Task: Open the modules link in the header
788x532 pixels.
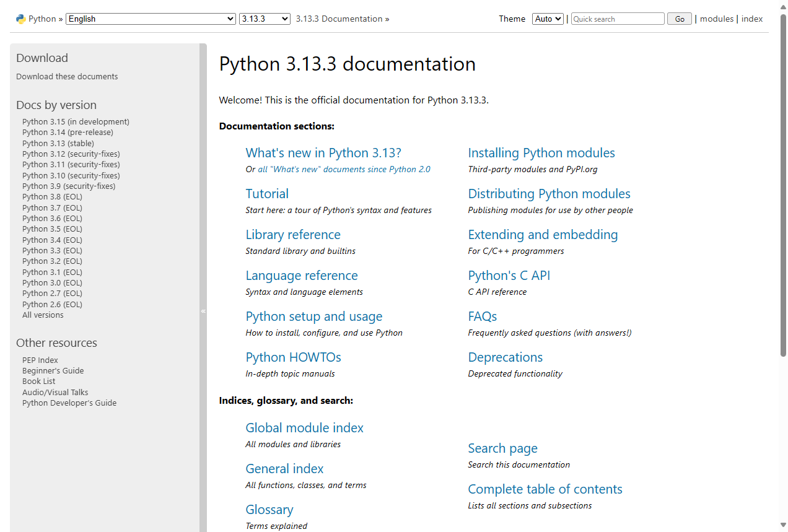Action: tap(716, 19)
